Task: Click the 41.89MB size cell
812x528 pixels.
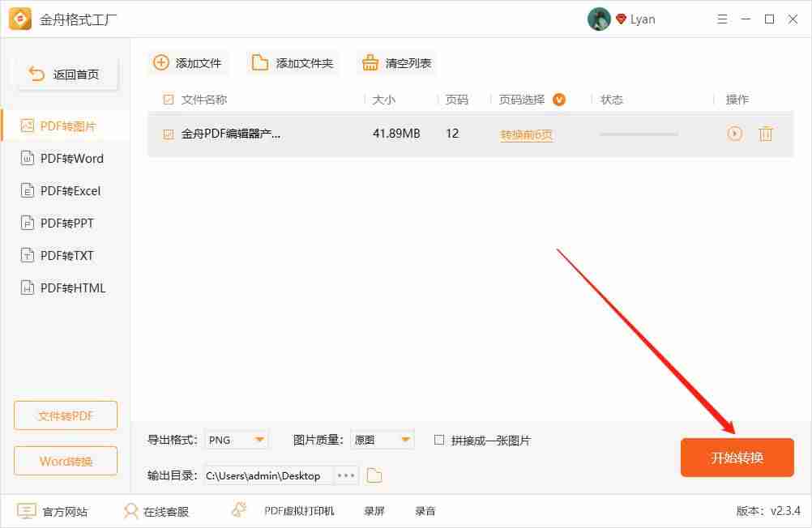Action: 396,134
